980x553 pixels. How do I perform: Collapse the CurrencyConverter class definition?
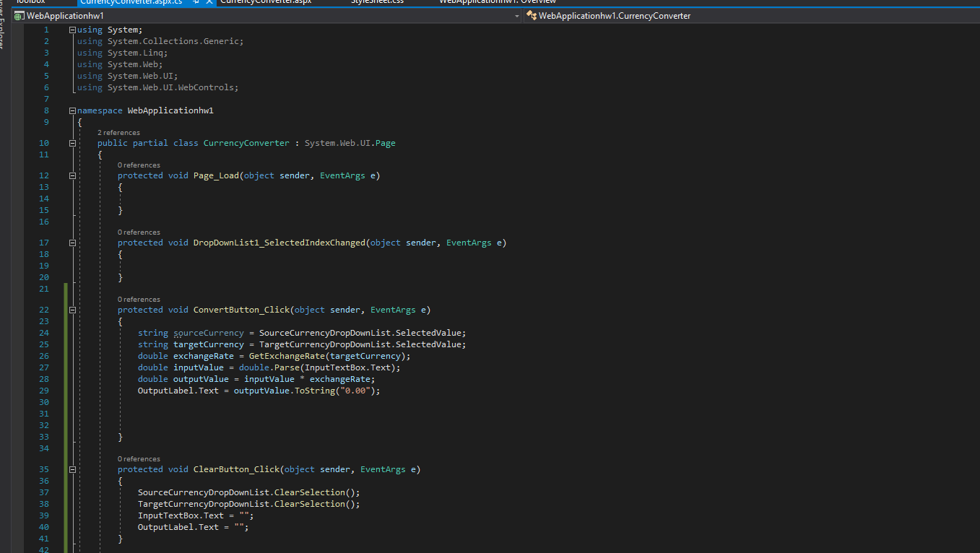[72, 143]
